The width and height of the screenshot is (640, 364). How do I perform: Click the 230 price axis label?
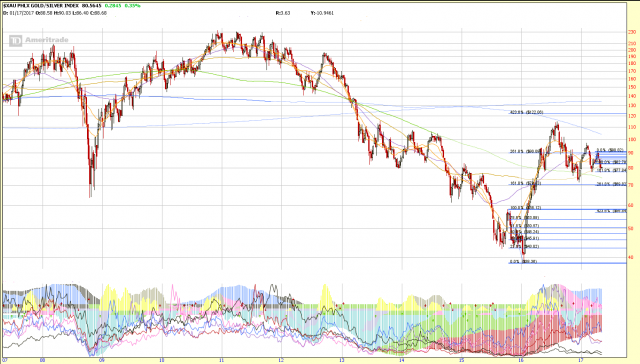click(632, 32)
